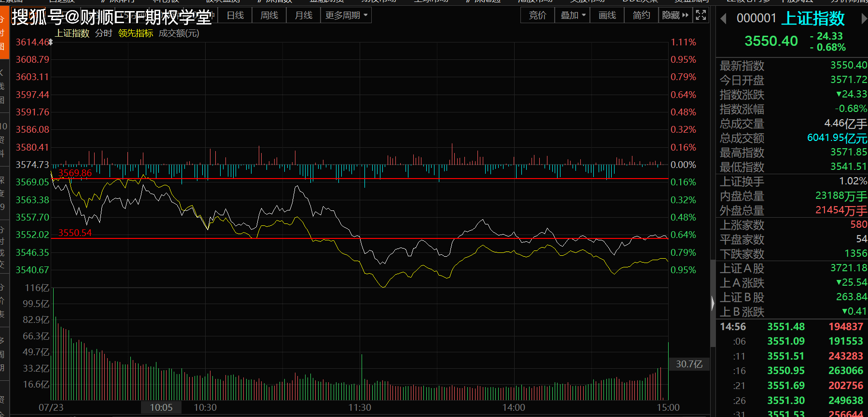Viewport: 868px width, 417px height.
Task: Click 下跌家数 value 1356
Action: [x=856, y=253]
